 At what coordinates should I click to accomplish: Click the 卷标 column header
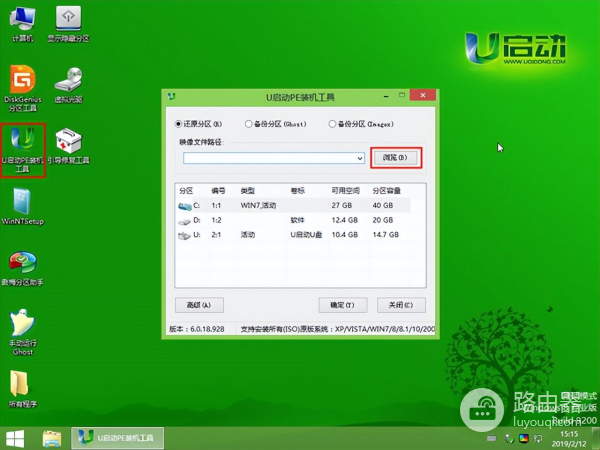298,191
